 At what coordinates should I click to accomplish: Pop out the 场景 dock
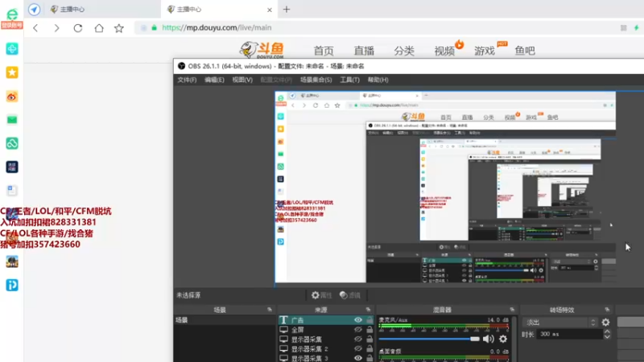270,310
